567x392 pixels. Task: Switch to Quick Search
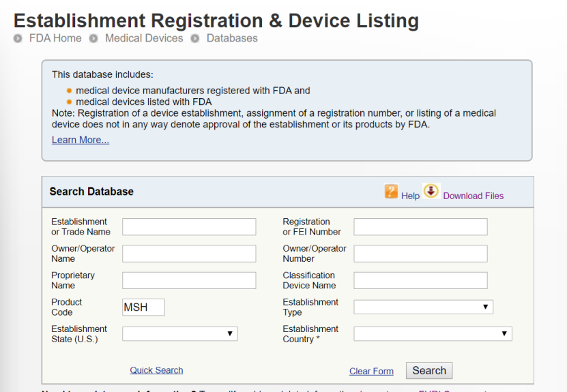(156, 370)
